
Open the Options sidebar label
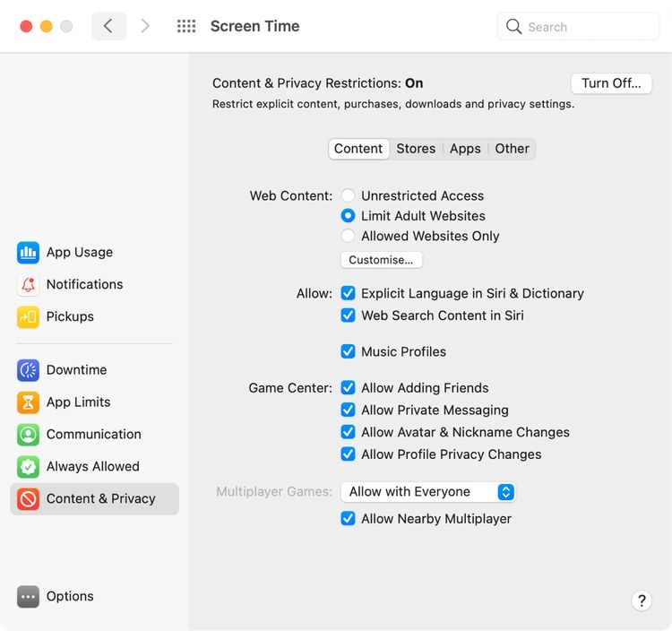click(x=70, y=596)
